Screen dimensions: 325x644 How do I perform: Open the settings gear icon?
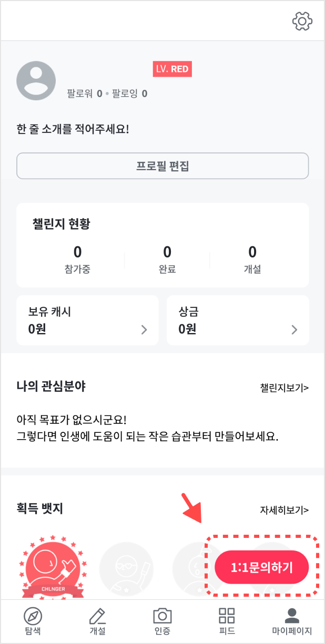click(x=302, y=21)
